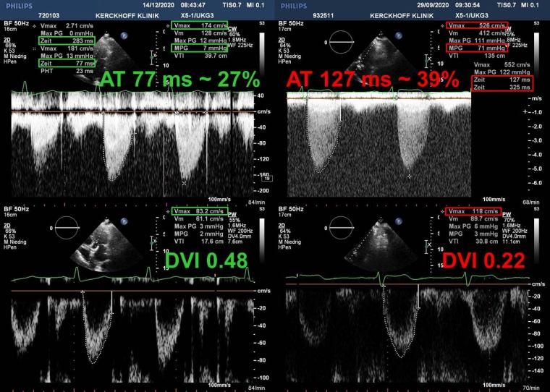Click the grayscale bar in the top-left panel
Viewport: 550px width, 392px height.
263,56
